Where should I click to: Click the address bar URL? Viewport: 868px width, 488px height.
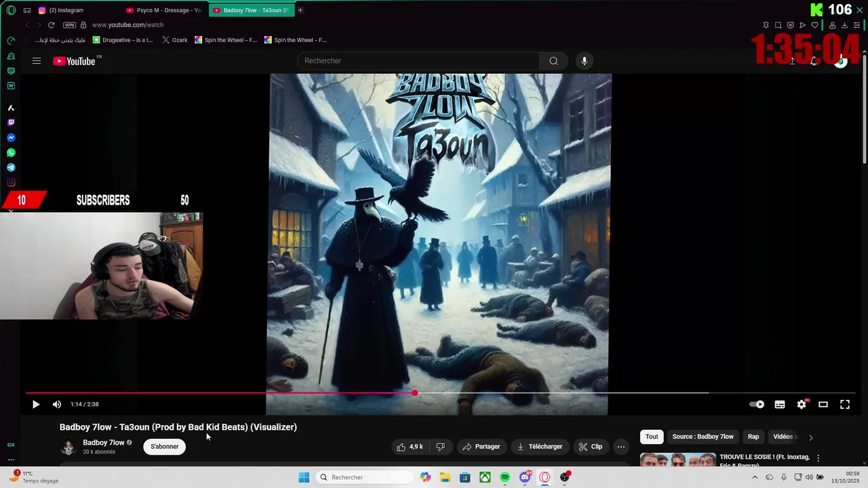point(127,25)
